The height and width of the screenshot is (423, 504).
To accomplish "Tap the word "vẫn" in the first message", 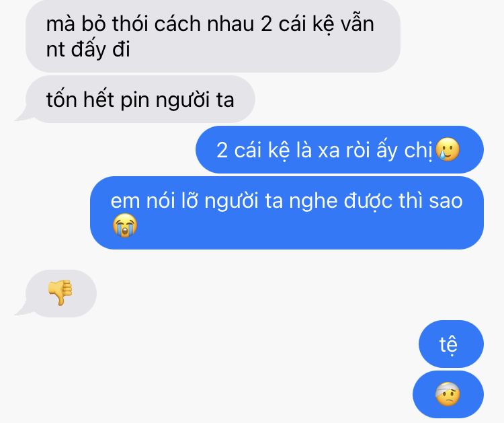I will 357,24.
